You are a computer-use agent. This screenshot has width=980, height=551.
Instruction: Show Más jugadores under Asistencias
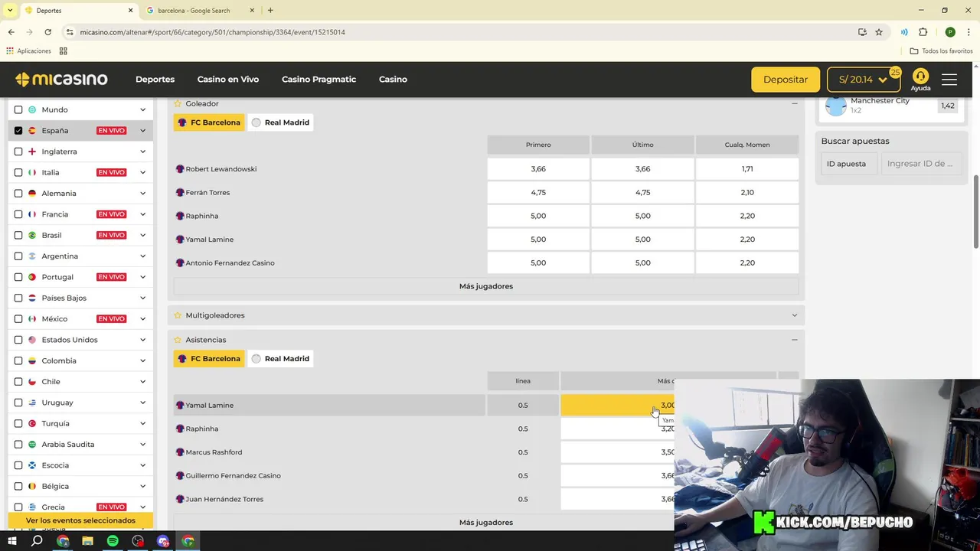click(486, 523)
